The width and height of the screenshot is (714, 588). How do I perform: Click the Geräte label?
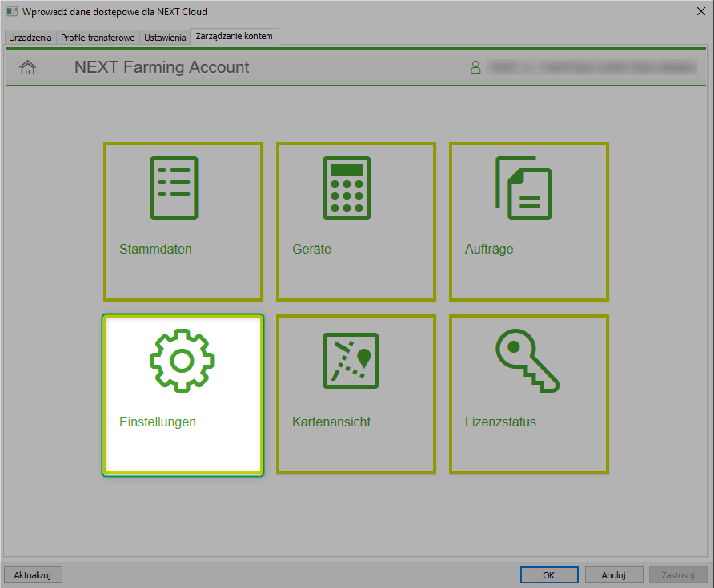(311, 249)
